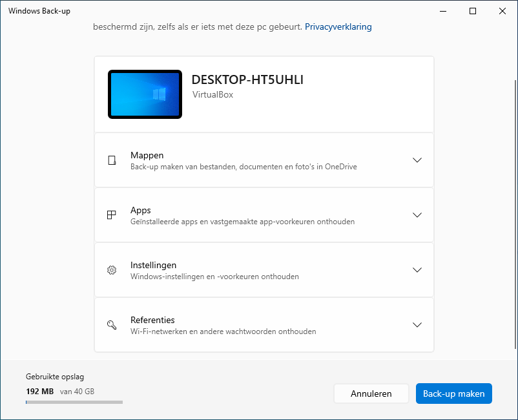Expand the Instellingen section chevron
Image resolution: width=518 pixels, height=420 pixels.
417,270
